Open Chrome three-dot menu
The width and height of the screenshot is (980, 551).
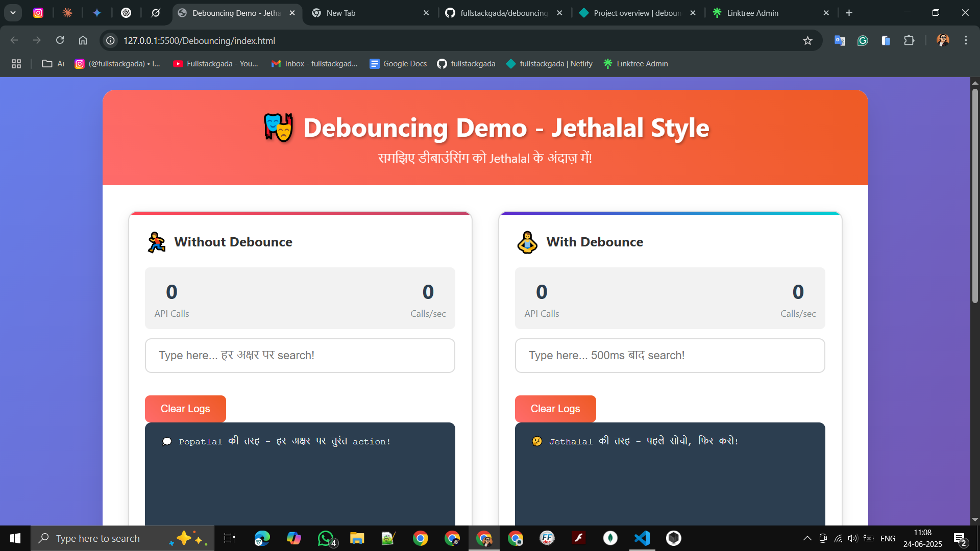point(966,40)
